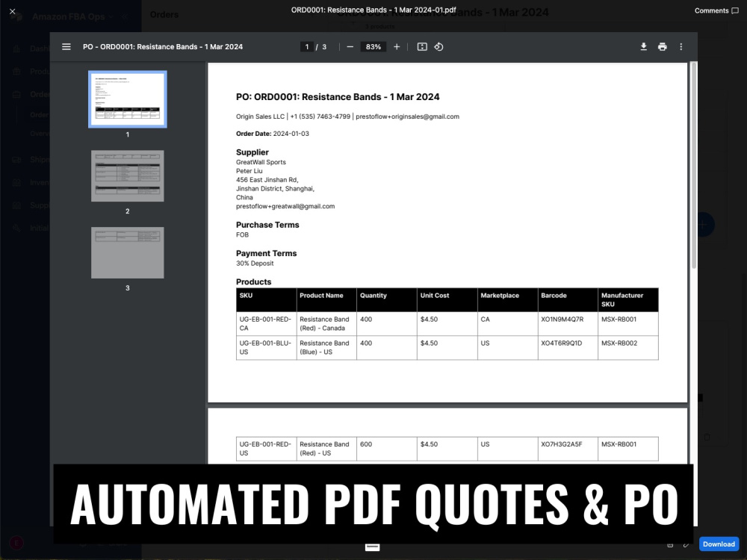Select page 1 thumbnail
The height and width of the screenshot is (560, 747).
click(x=128, y=99)
